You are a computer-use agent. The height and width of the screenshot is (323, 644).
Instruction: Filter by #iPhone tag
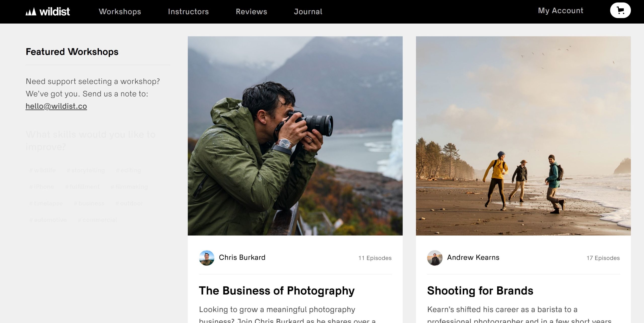click(x=42, y=187)
